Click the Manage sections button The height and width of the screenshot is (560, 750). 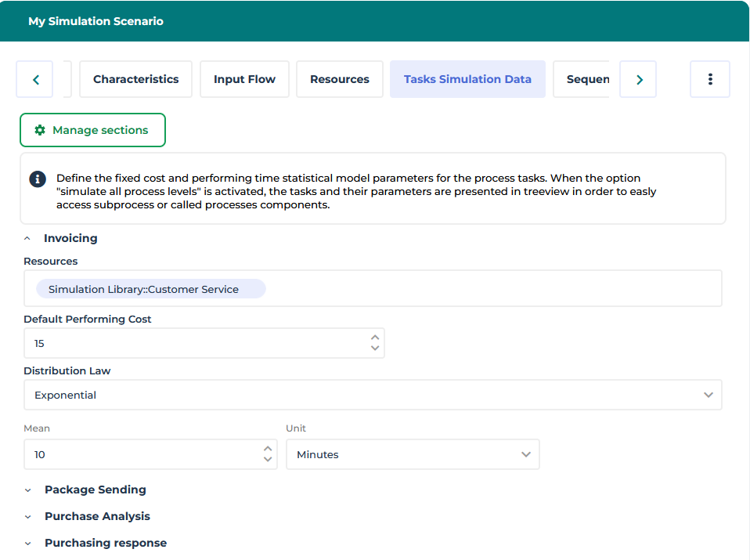(x=92, y=130)
